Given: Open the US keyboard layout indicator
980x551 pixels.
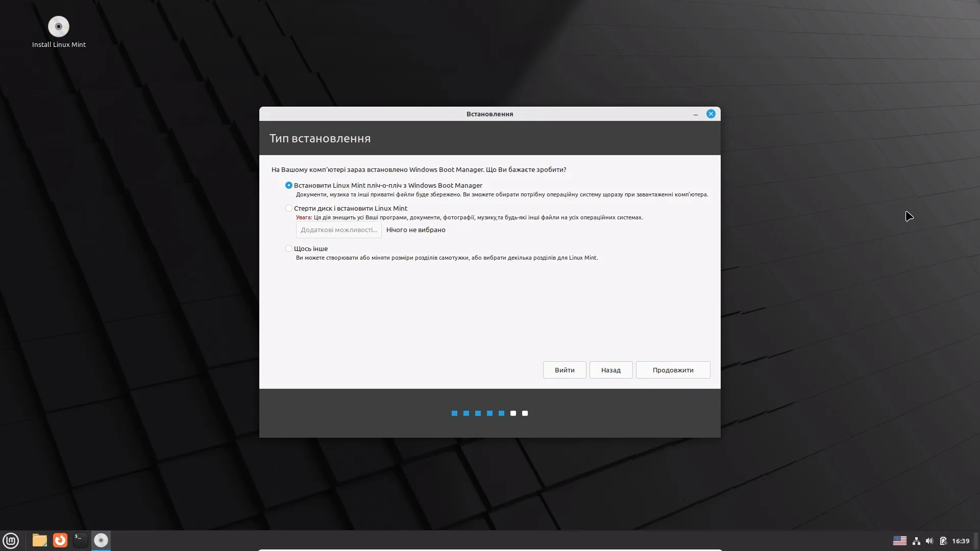Looking at the screenshot, I should (x=900, y=541).
